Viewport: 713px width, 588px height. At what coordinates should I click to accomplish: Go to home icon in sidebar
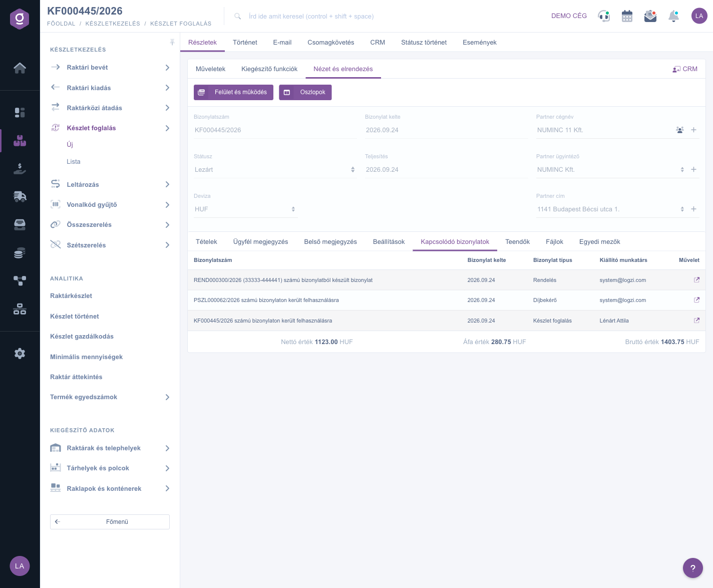click(20, 68)
